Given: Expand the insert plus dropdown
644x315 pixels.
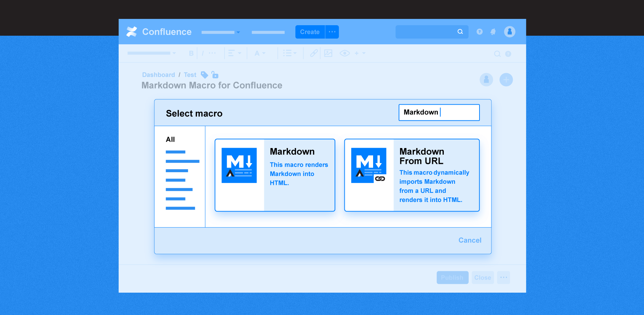Looking at the screenshot, I should point(360,53).
